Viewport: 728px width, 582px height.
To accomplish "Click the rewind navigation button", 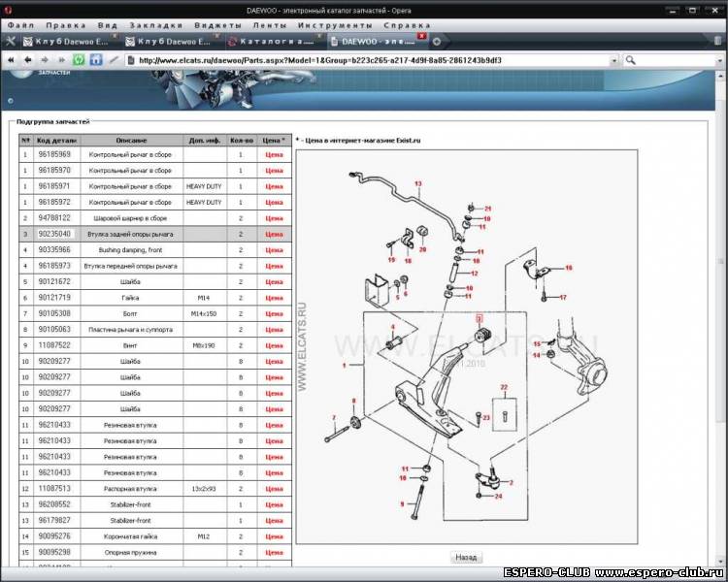I will pyautogui.click(x=11, y=60).
